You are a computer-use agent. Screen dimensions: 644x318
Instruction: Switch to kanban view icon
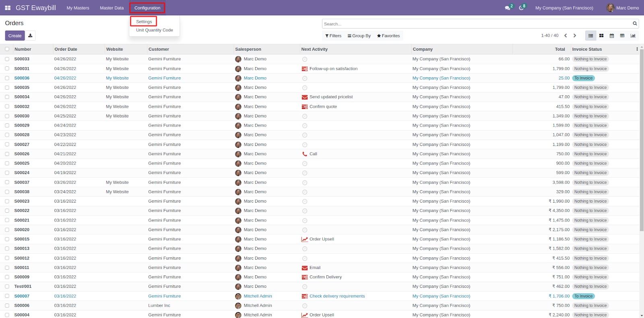point(601,36)
